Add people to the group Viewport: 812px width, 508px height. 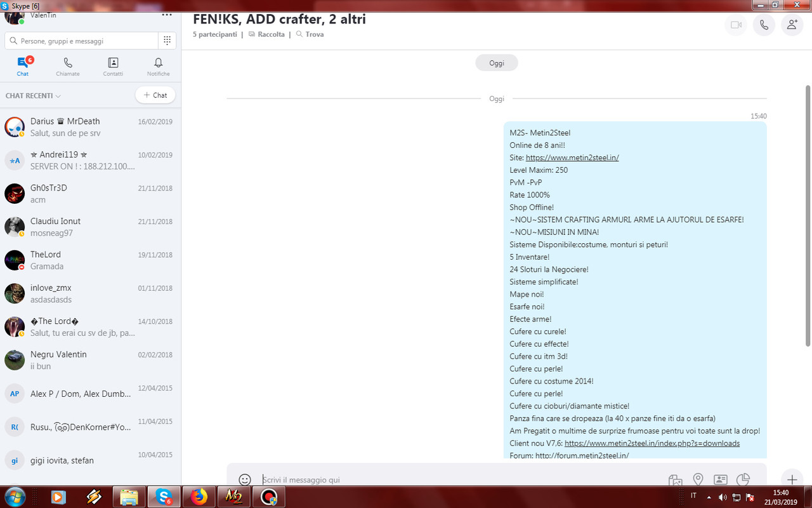click(792, 25)
